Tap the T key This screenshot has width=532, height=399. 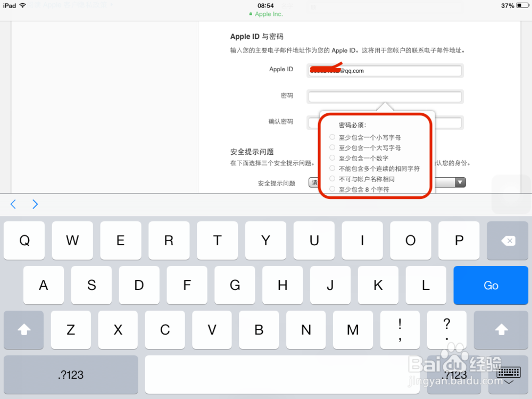tap(217, 240)
